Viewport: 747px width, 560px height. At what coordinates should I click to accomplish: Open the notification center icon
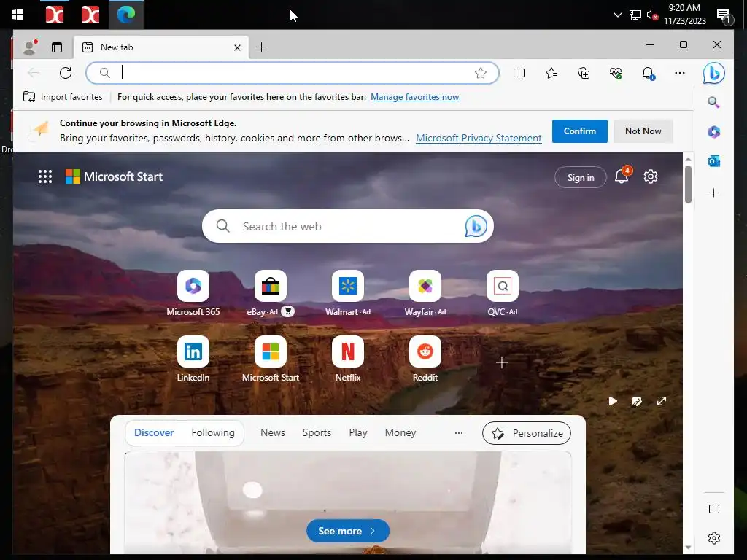click(724, 16)
